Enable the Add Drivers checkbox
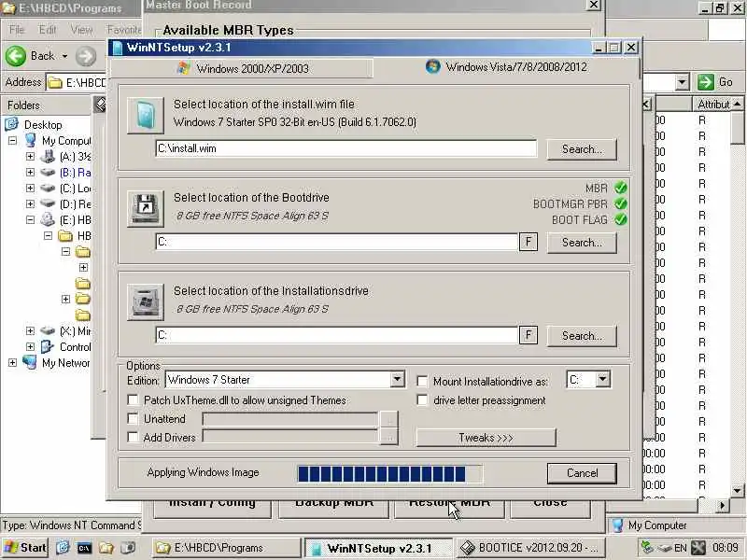 point(133,437)
